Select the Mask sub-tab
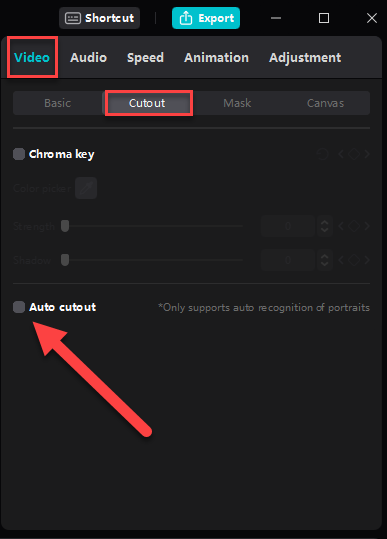This screenshot has width=387, height=539. pyautogui.click(x=237, y=103)
